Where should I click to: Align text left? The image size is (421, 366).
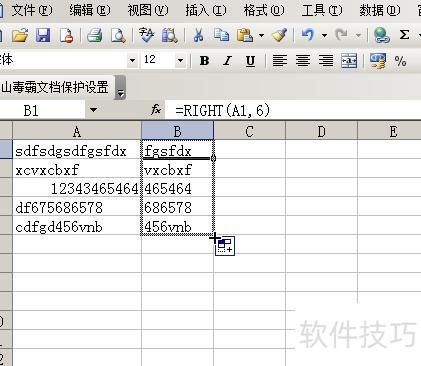pyautogui.click(x=280, y=61)
